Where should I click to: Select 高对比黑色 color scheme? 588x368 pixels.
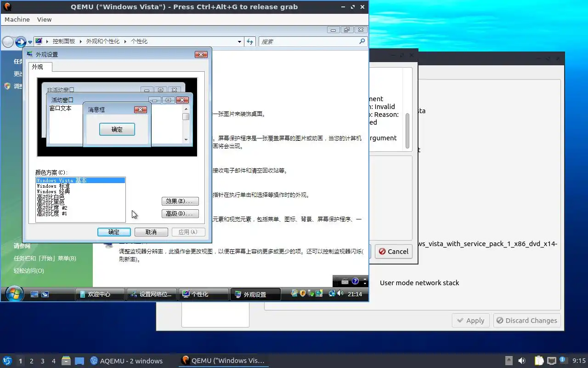click(x=80, y=202)
